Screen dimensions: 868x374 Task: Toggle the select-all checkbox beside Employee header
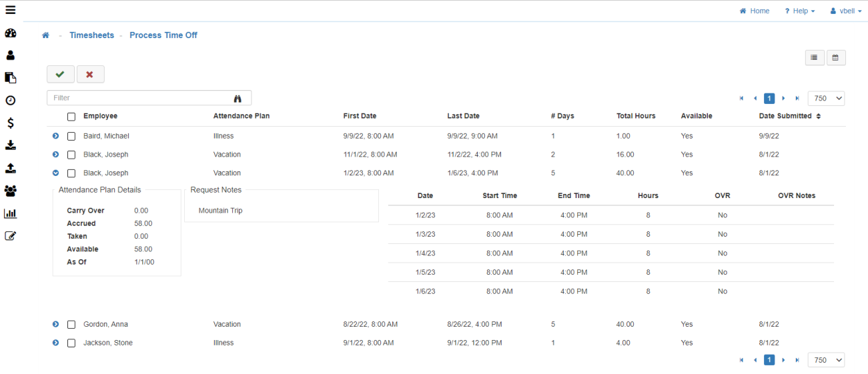pos(71,117)
